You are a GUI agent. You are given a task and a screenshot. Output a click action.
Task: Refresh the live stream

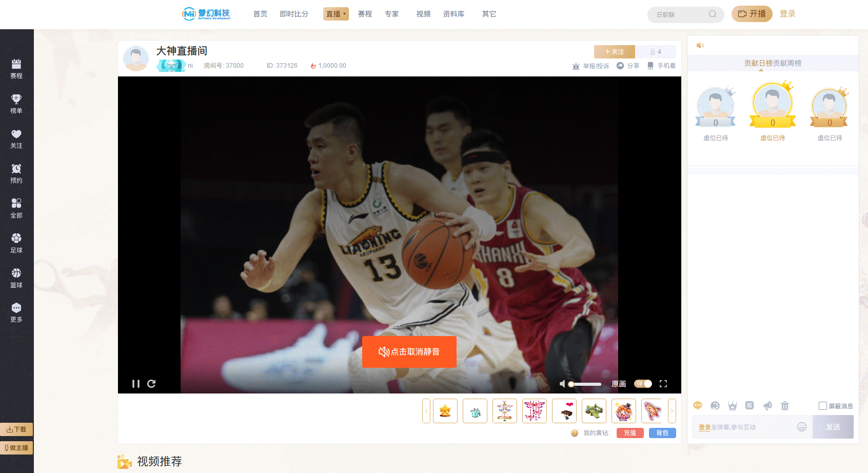151,384
